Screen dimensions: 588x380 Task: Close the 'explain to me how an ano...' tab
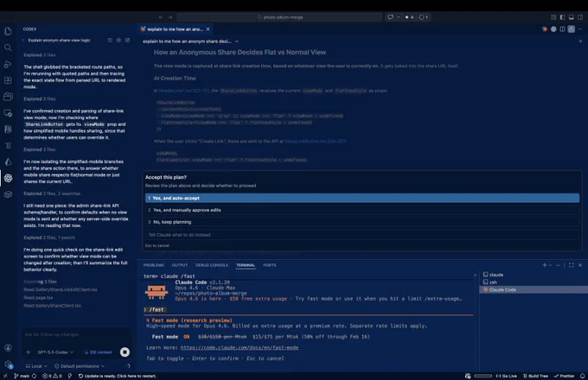(x=208, y=29)
